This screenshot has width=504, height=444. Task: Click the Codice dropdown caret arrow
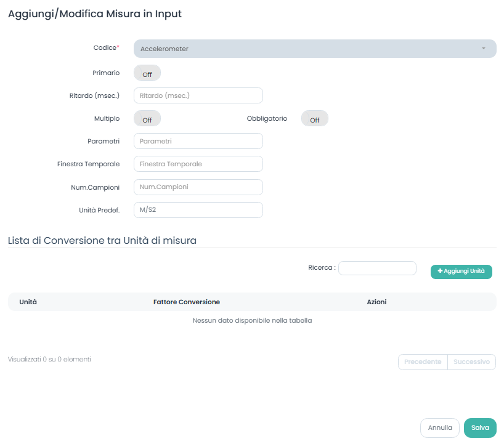point(484,49)
